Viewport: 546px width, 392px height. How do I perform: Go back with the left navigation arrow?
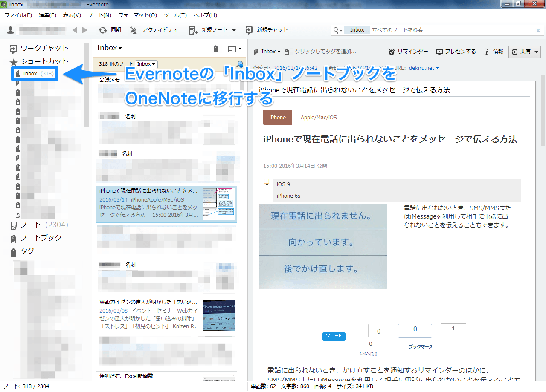coord(75,30)
